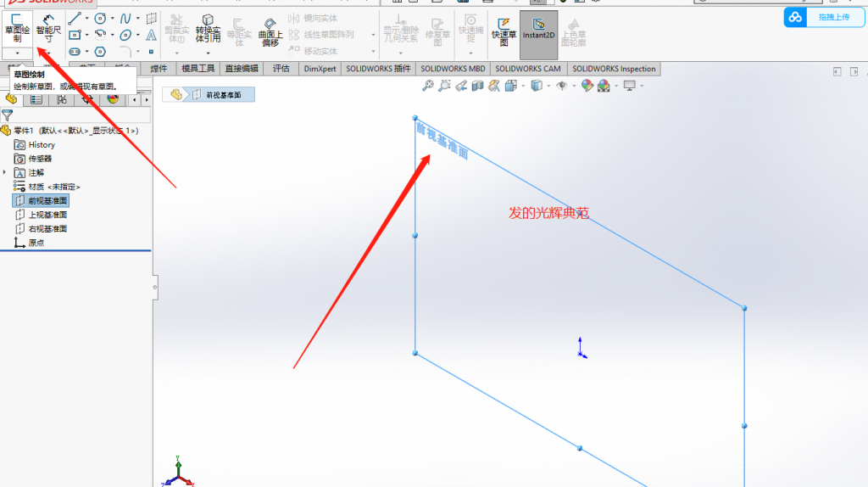Open the PropertyManager panel tab icon
The height and width of the screenshot is (487, 868).
36,99
